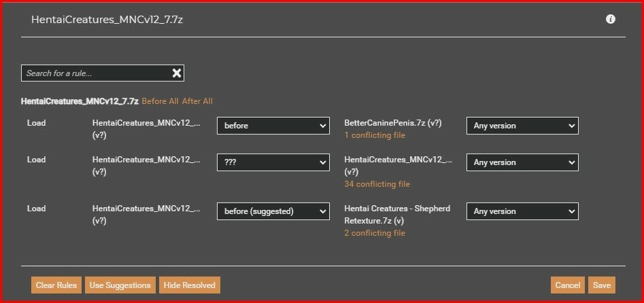Screen dimensions: 644x303
Task: Click 'Load' label in the Shepherd Retexture row
Action: pos(36,208)
